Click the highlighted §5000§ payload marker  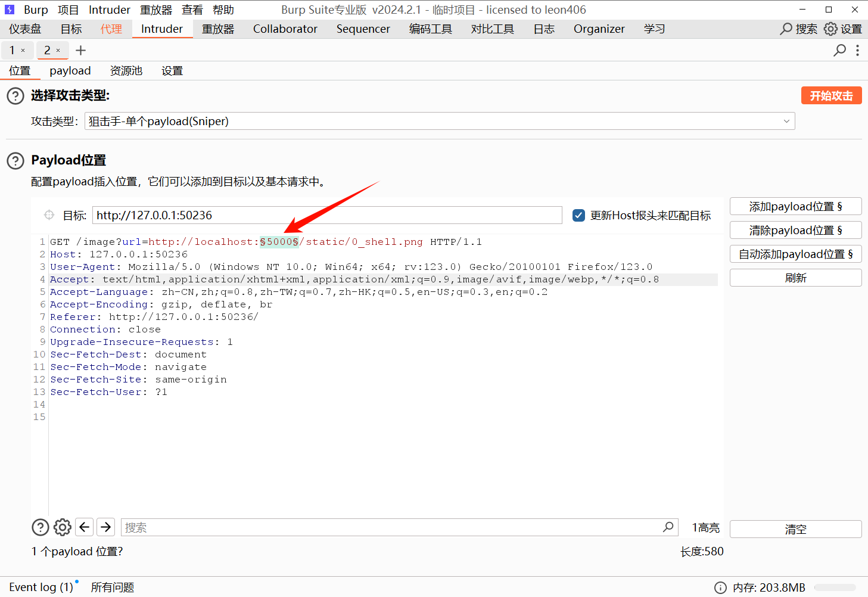click(x=279, y=242)
